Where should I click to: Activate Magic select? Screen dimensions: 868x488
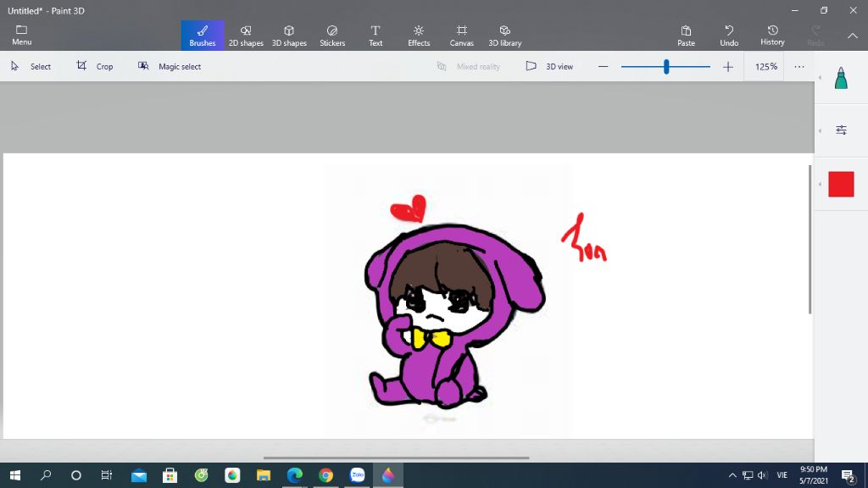coord(170,66)
